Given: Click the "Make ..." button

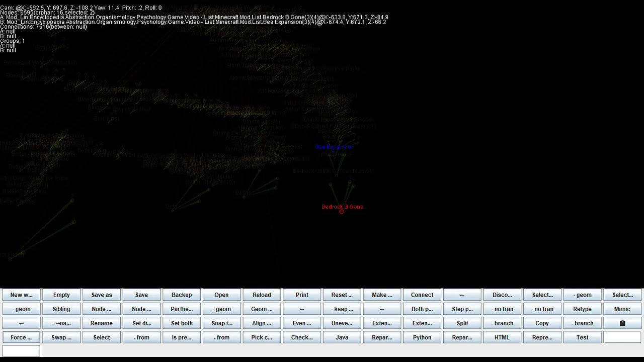Looking at the screenshot, I should pos(382,295).
